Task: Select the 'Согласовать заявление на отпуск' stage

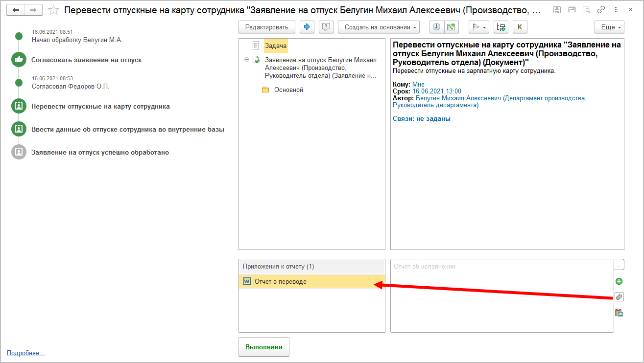Action: pyautogui.click(x=87, y=60)
